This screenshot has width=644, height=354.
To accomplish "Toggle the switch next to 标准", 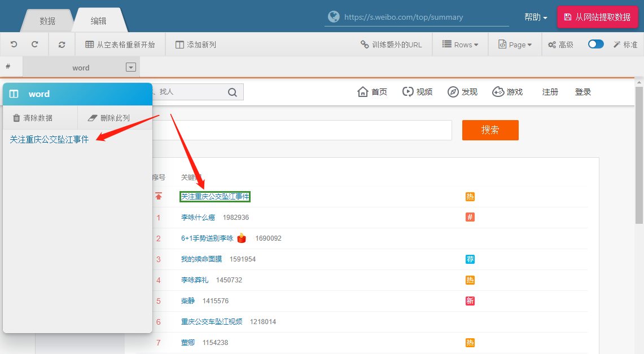I will 595,45.
